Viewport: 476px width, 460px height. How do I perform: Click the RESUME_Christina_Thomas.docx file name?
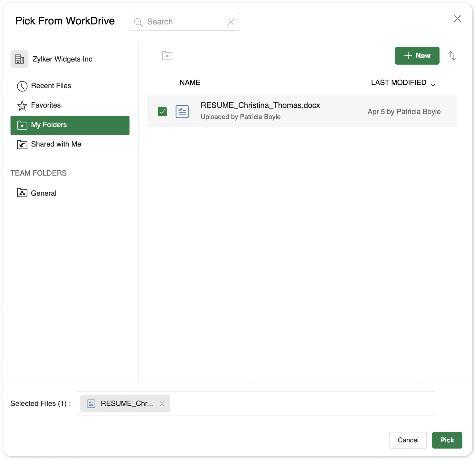click(260, 105)
